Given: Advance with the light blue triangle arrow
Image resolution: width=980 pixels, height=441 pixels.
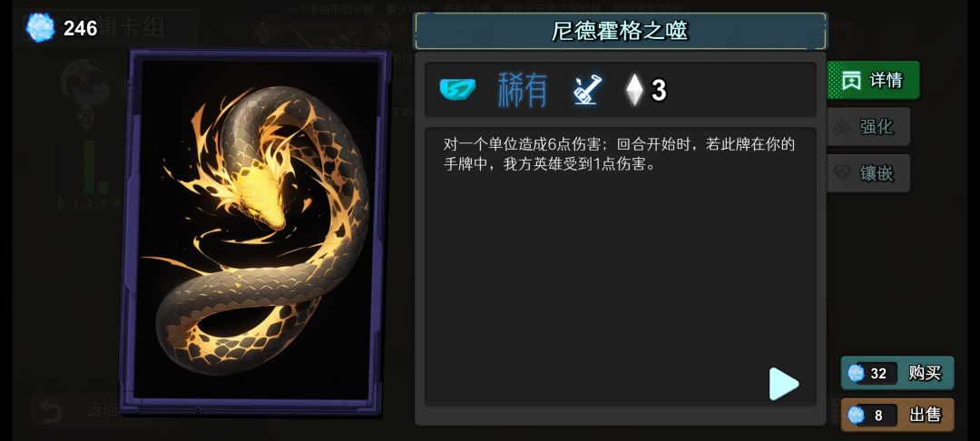Looking at the screenshot, I should pos(783,384).
